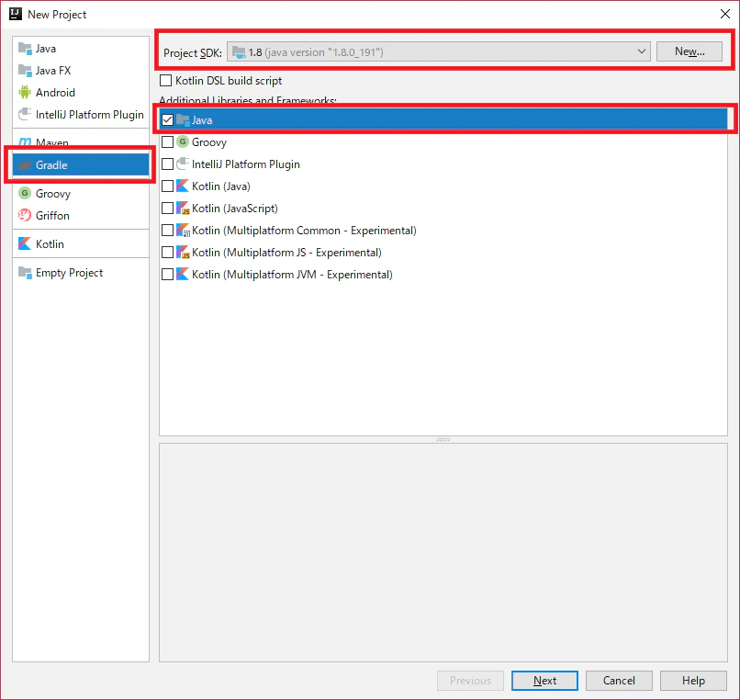Enable the Kotlin DSL build script checkbox
The width and height of the screenshot is (740, 700).
[x=165, y=81]
